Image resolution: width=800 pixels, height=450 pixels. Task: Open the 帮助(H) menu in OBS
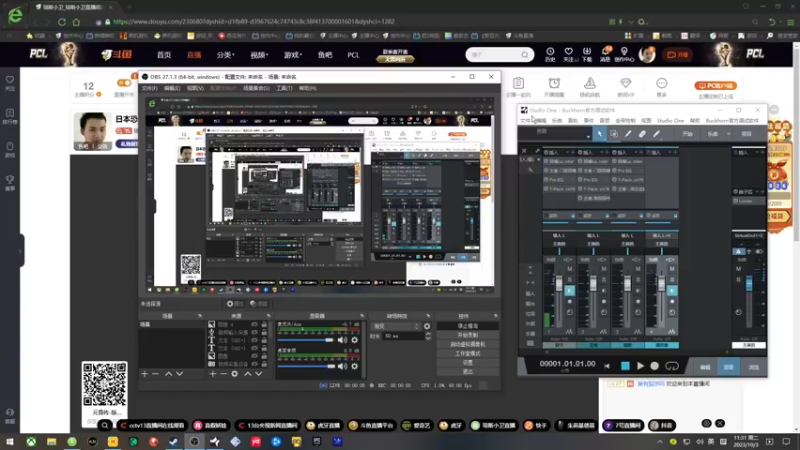[307, 89]
